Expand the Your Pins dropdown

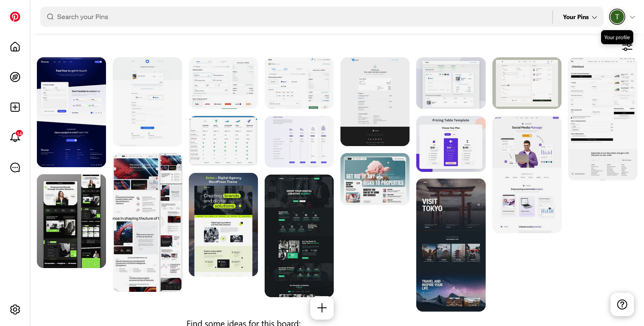(x=580, y=17)
